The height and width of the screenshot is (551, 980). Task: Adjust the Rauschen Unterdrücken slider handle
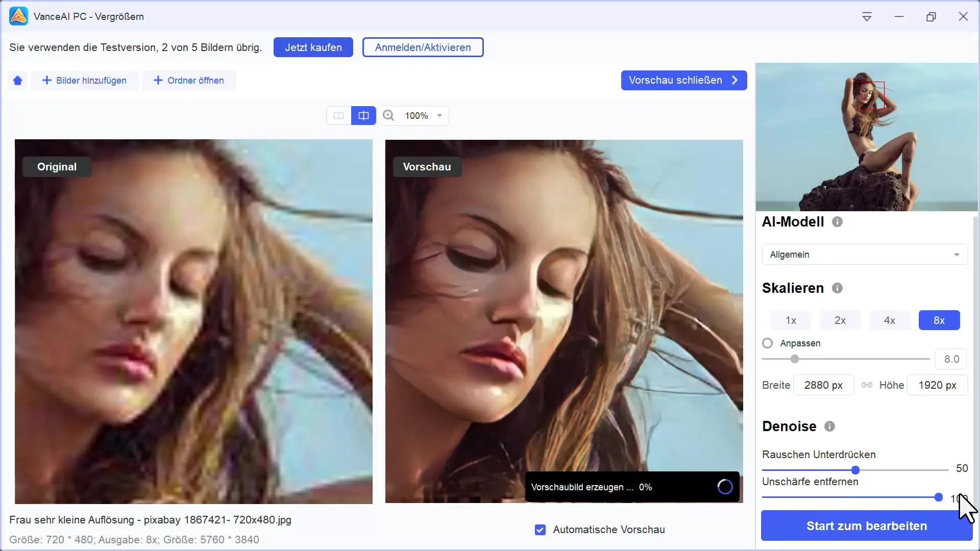(855, 470)
